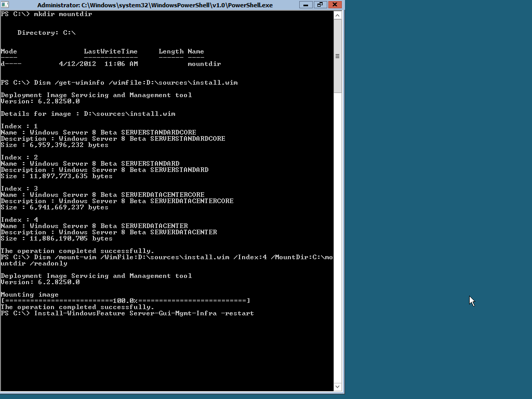Image resolution: width=532 pixels, height=399 pixels.
Task: Click the 'LastWriteTime' column header
Action: [111, 51]
